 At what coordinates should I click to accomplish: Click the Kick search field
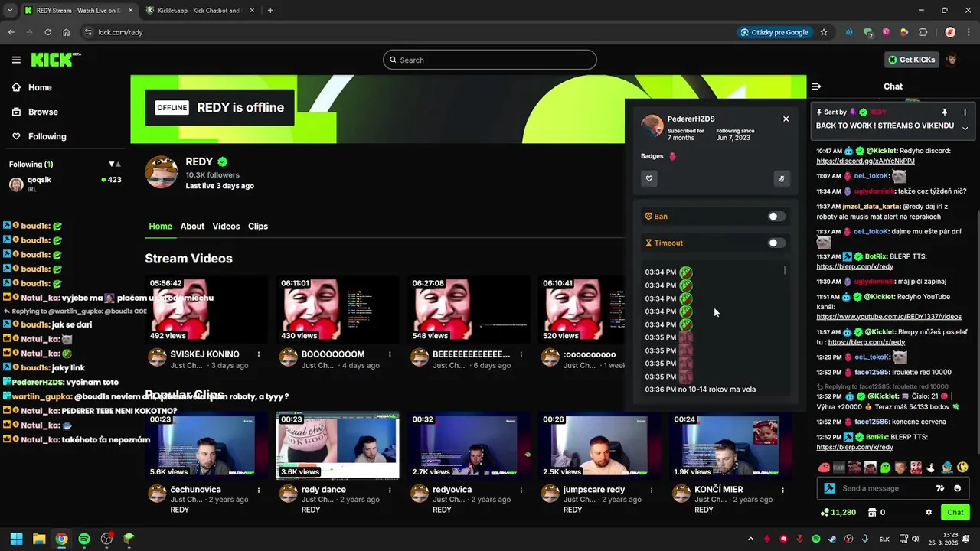(490, 60)
